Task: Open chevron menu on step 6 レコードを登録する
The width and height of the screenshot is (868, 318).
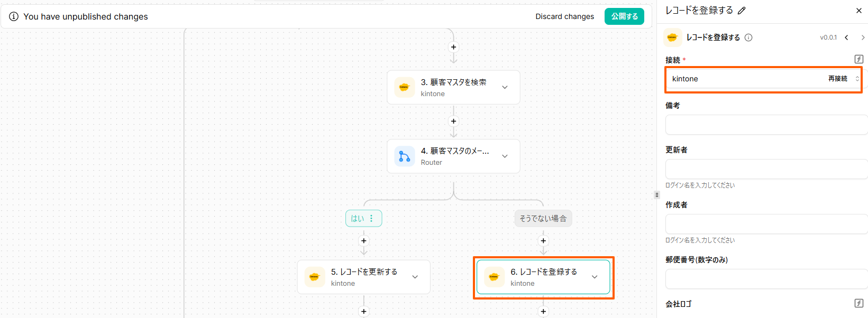Action: click(x=595, y=277)
